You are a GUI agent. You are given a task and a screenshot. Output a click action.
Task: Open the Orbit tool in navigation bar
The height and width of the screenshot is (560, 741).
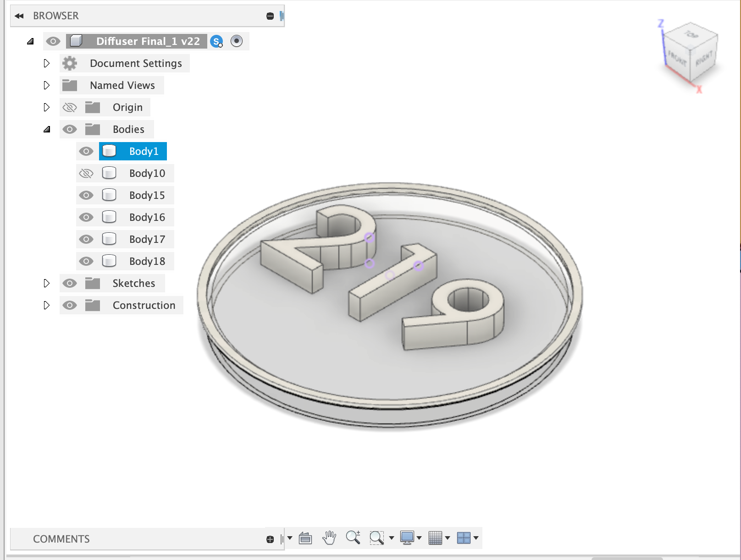coord(305,538)
